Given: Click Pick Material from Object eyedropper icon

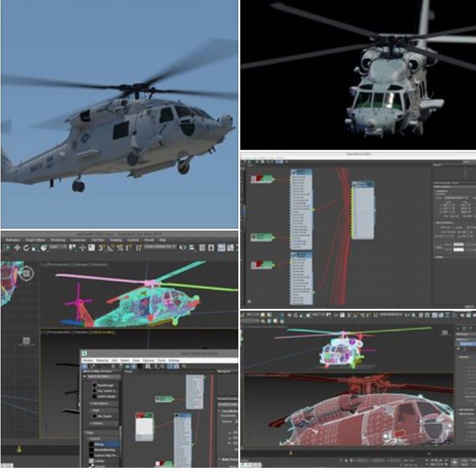Looking at the screenshot, I should point(93,366).
